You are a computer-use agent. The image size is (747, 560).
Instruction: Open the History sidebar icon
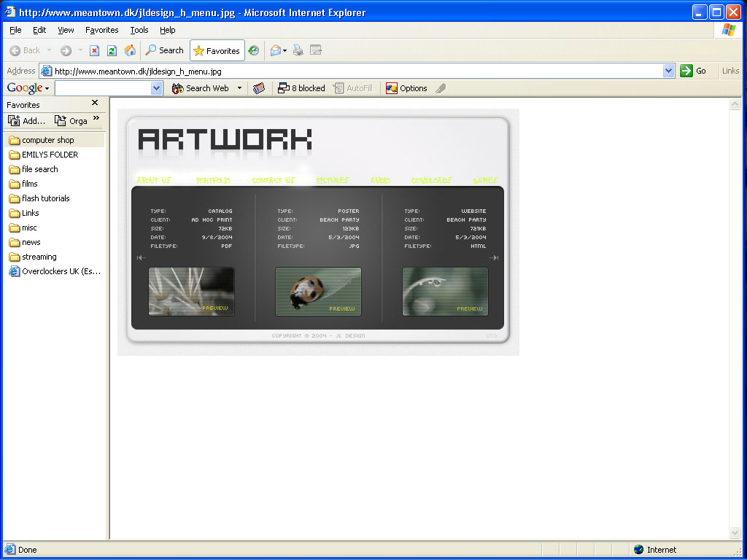click(x=254, y=50)
